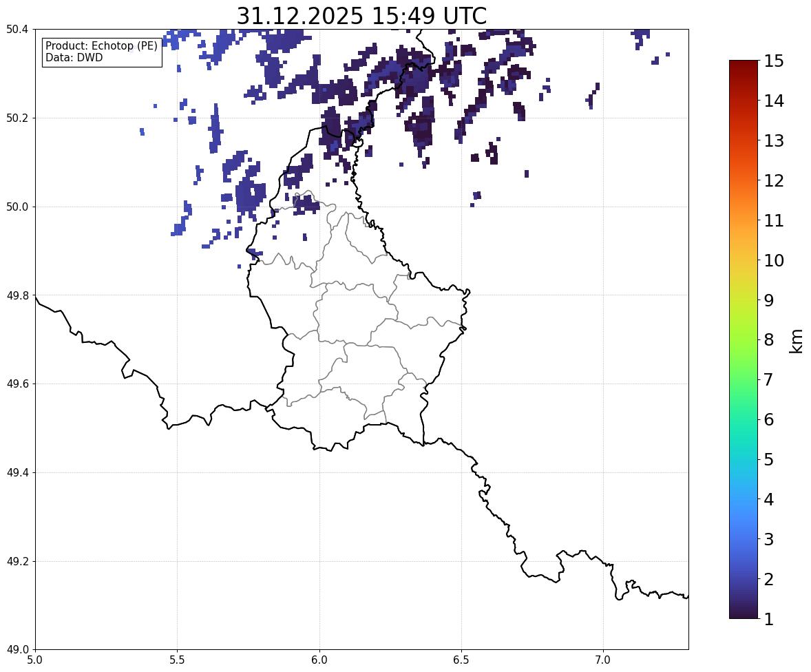The height and width of the screenshot is (672, 811).
Task: Click the colorbar tick label 14
Action: point(774,101)
